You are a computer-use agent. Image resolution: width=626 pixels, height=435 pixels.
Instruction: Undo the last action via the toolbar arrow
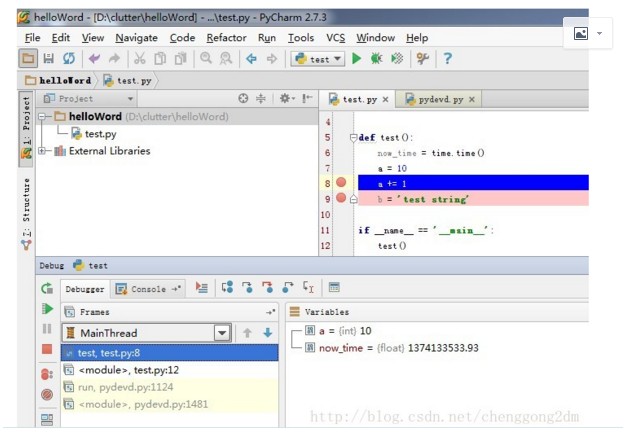(94, 59)
